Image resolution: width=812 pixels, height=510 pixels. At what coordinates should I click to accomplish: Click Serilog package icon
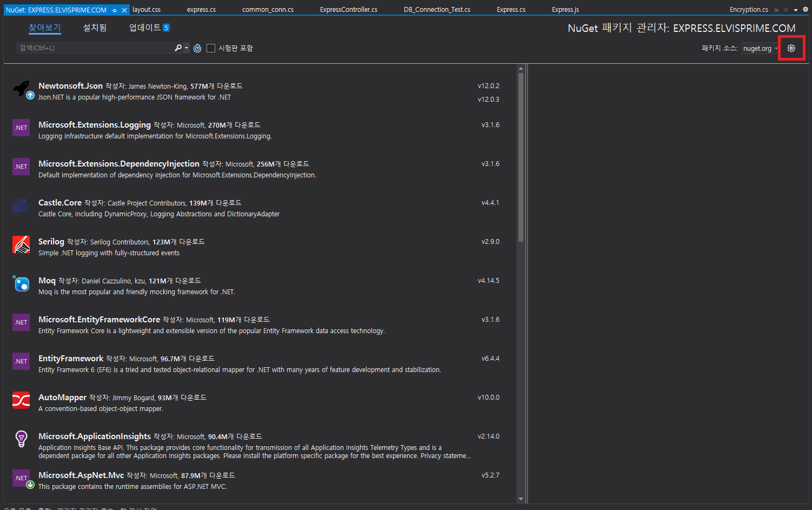(21, 244)
